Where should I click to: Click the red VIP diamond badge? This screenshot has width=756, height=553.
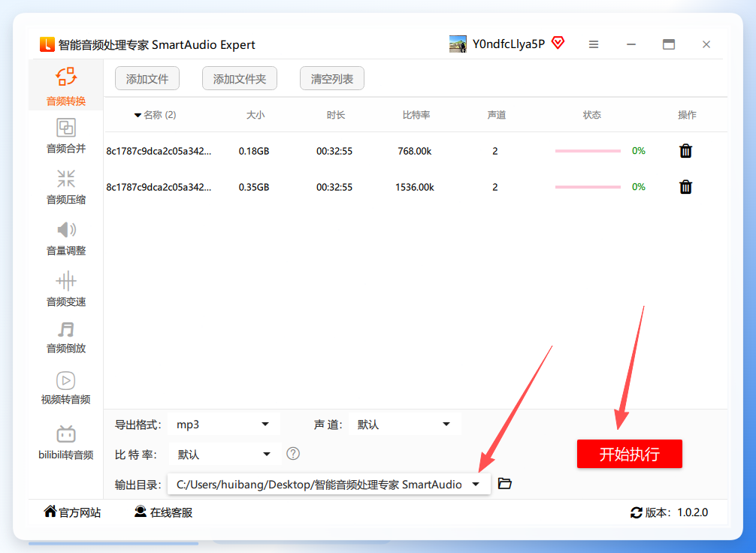coord(558,43)
